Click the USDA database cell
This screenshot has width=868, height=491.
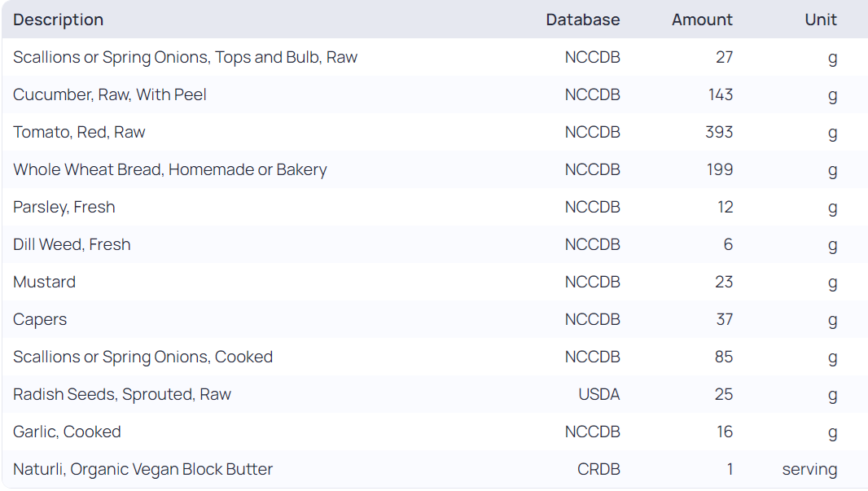[598, 394]
